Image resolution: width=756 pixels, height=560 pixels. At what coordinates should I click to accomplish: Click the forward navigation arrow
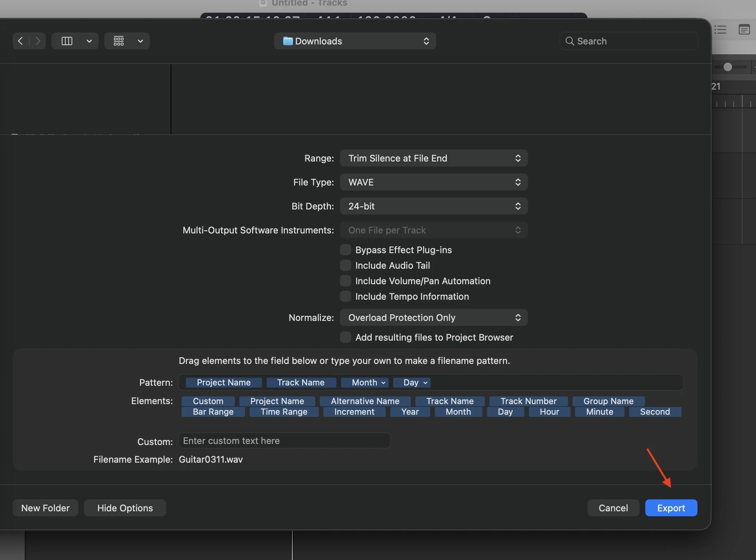pyautogui.click(x=38, y=41)
